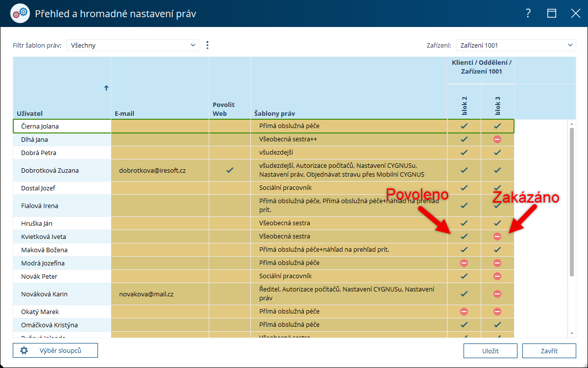This screenshot has width=588, height=368.
Task: Click the E-mail column header
Action: (160, 88)
